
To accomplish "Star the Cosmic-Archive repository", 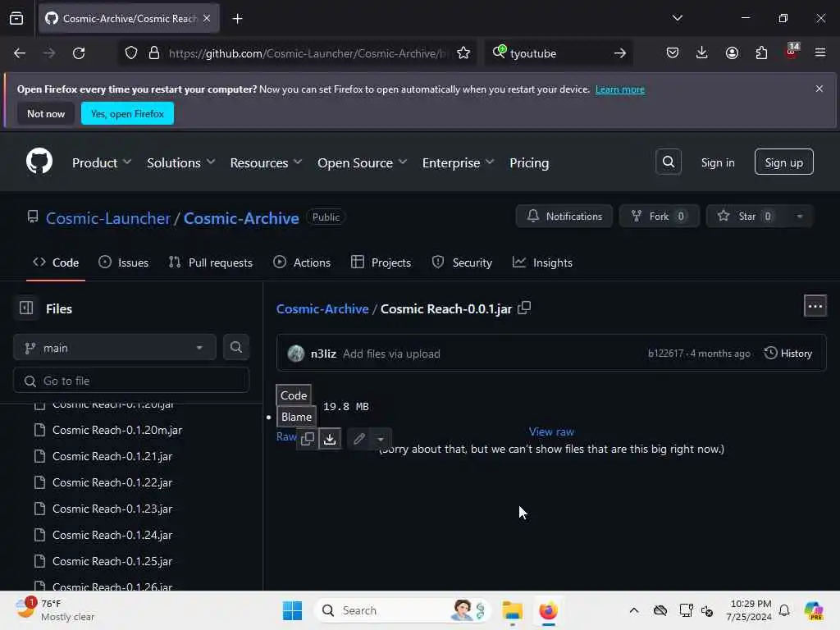I will coord(746,216).
